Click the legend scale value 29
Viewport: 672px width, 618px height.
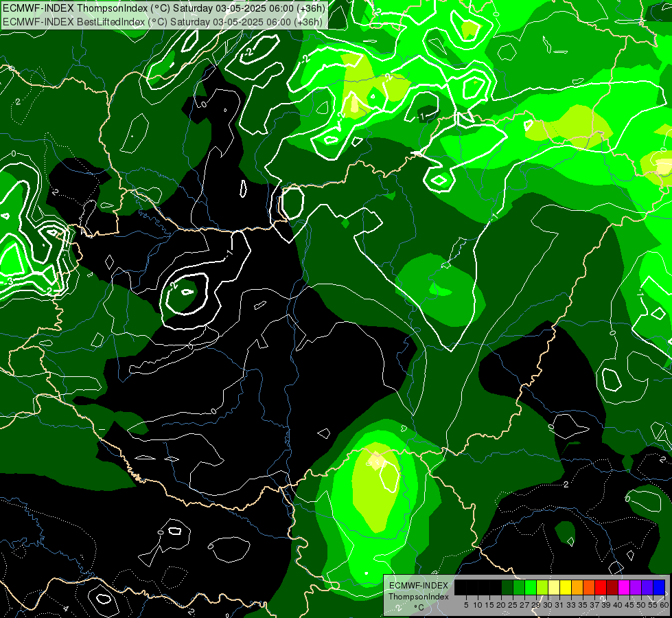coord(536,605)
